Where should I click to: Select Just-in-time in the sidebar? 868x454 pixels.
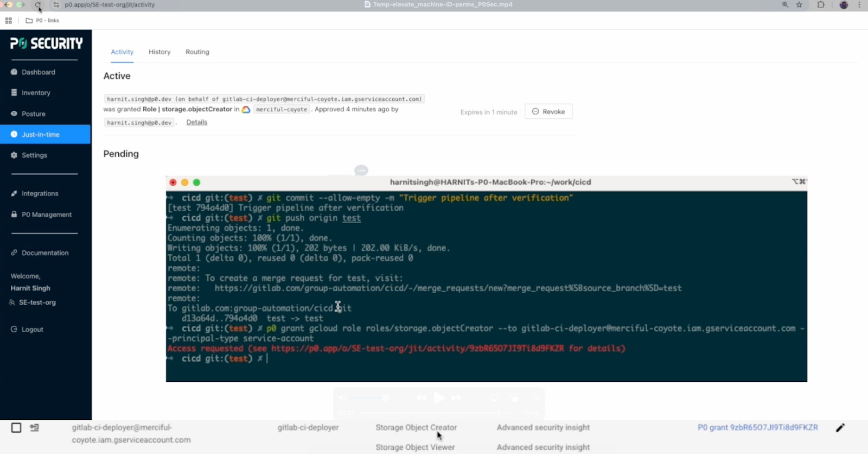point(45,134)
